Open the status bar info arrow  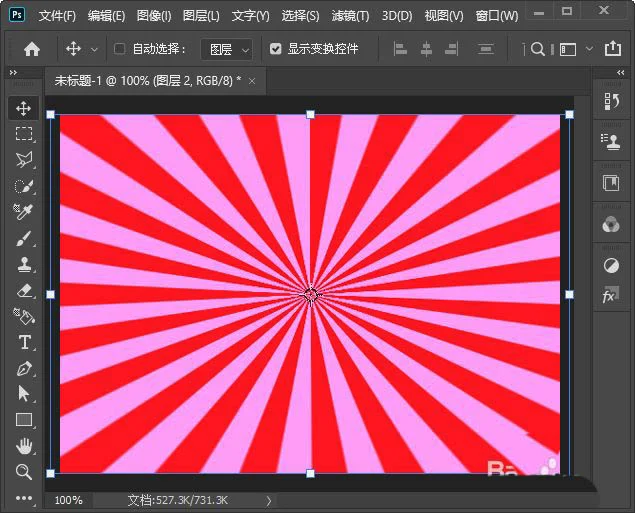pos(268,501)
